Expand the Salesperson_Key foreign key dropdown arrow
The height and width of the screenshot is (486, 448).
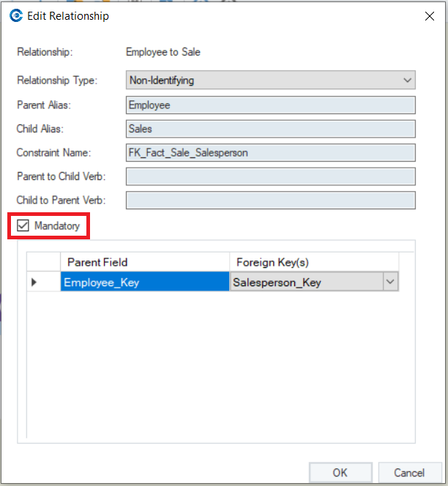(390, 282)
